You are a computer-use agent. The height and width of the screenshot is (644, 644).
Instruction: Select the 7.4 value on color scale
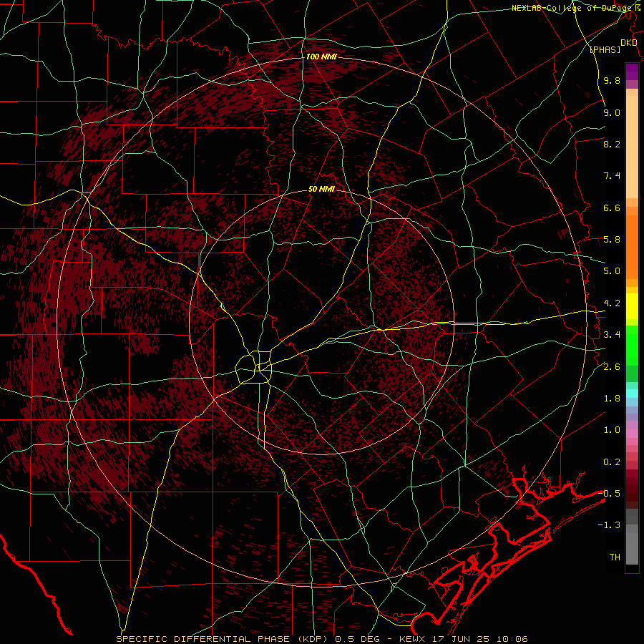point(612,176)
